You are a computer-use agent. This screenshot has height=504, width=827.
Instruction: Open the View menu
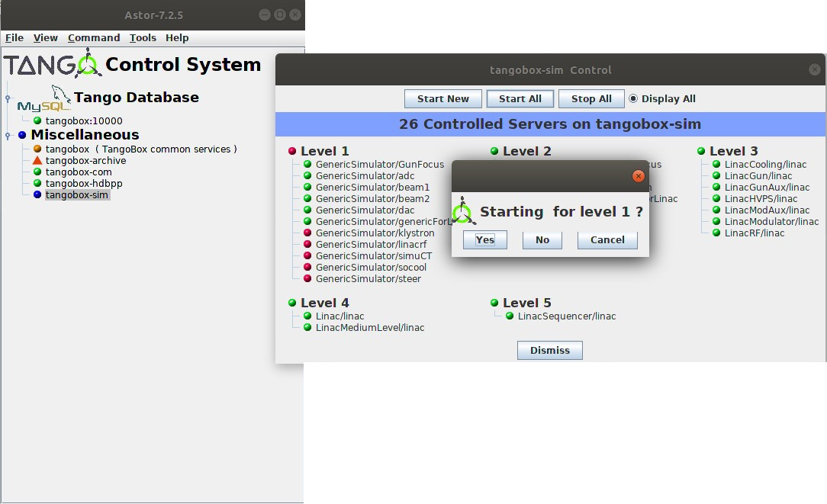(45, 38)
